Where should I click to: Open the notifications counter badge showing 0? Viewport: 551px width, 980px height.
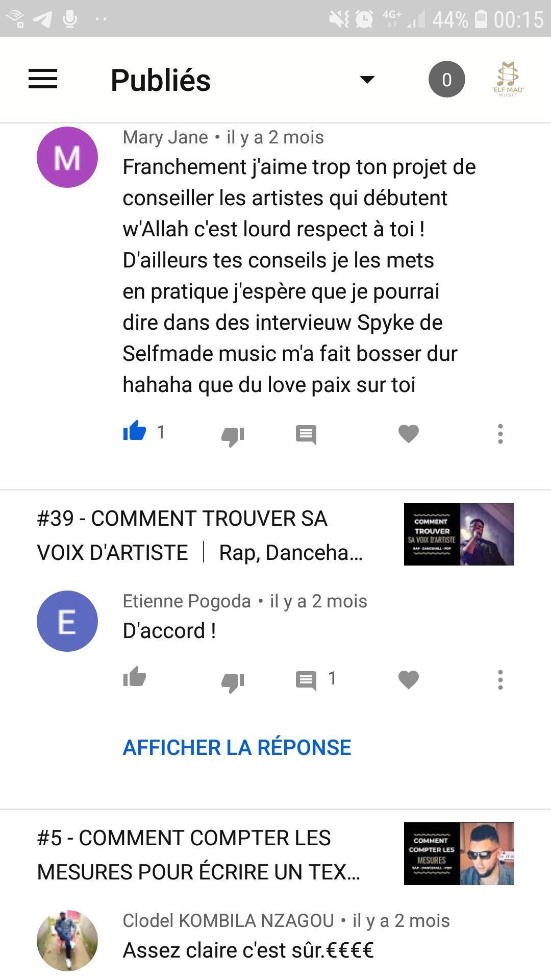[447, 79]
